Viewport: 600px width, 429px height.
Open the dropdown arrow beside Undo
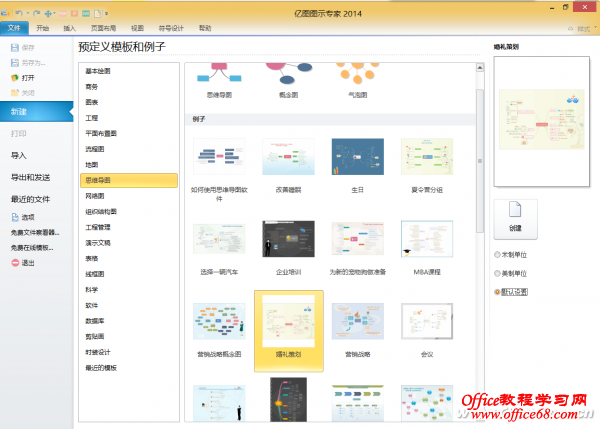coord(28,14)
